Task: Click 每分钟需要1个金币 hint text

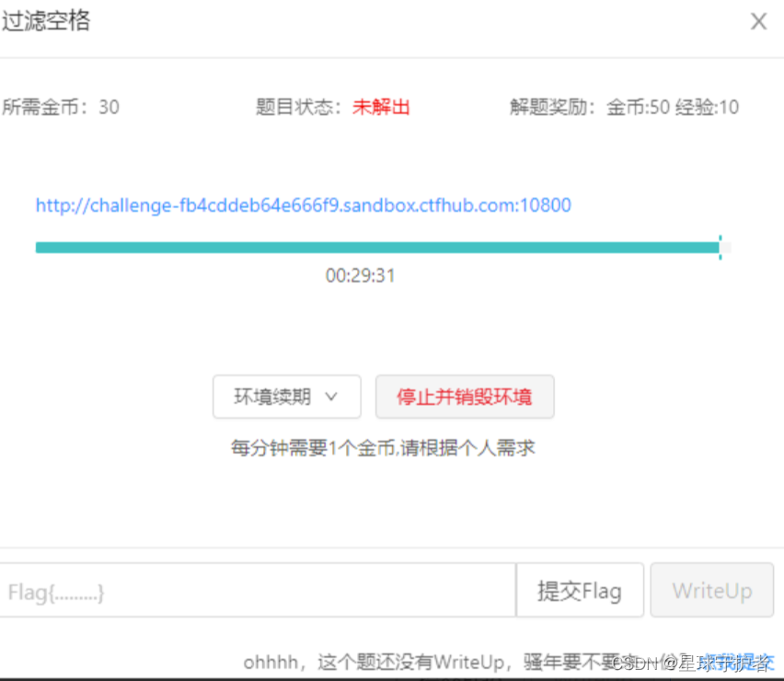Action: (383, 448)
